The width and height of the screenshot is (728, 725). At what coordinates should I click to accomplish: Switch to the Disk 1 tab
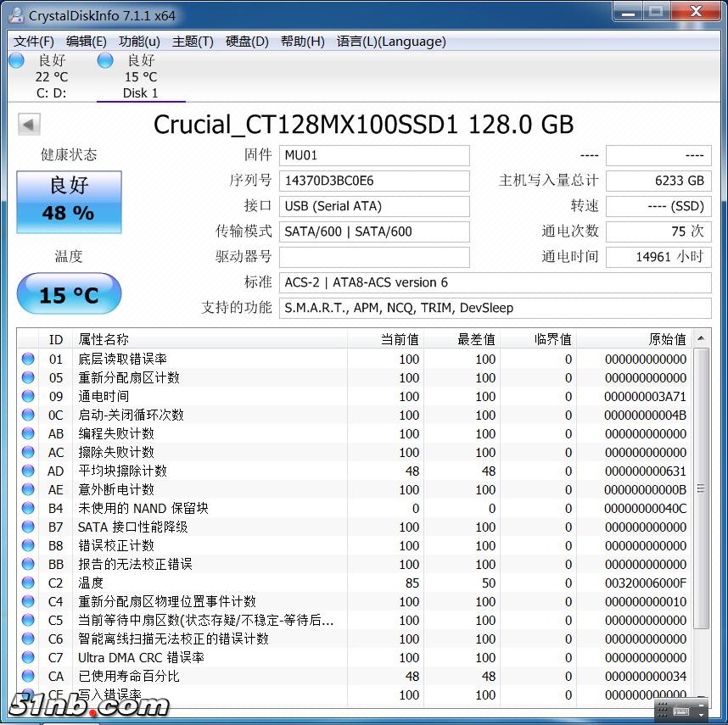pyautogui.click(x=141, y=93)
